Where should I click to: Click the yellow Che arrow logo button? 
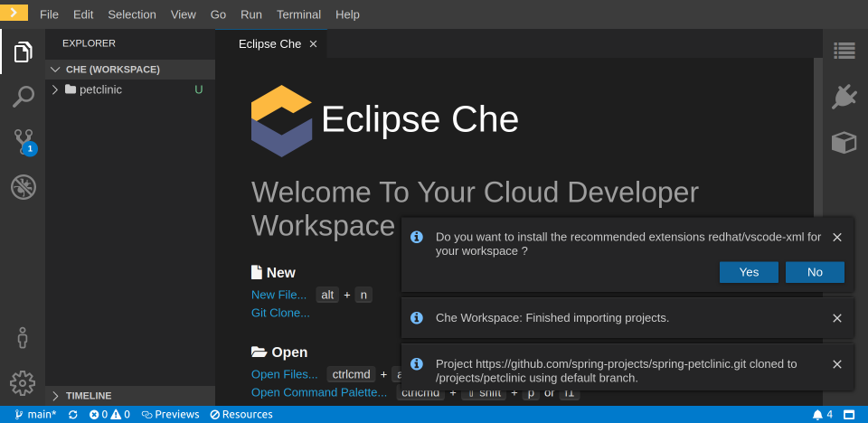point(14,12)
